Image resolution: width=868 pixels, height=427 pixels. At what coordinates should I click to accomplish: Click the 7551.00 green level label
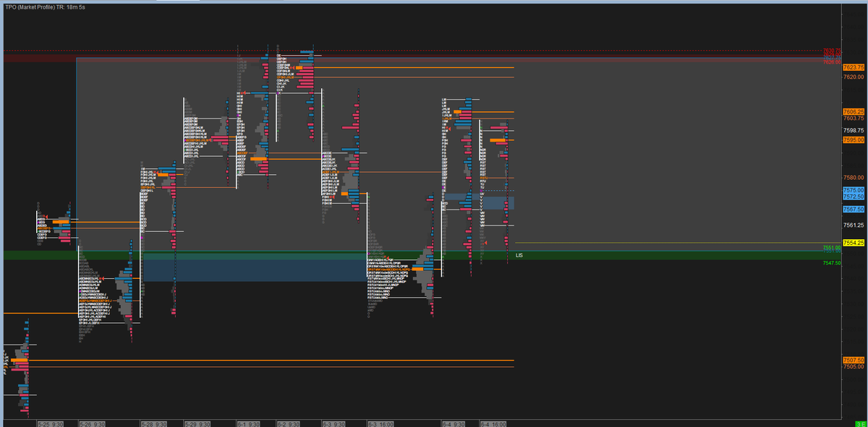click(832, 248)
